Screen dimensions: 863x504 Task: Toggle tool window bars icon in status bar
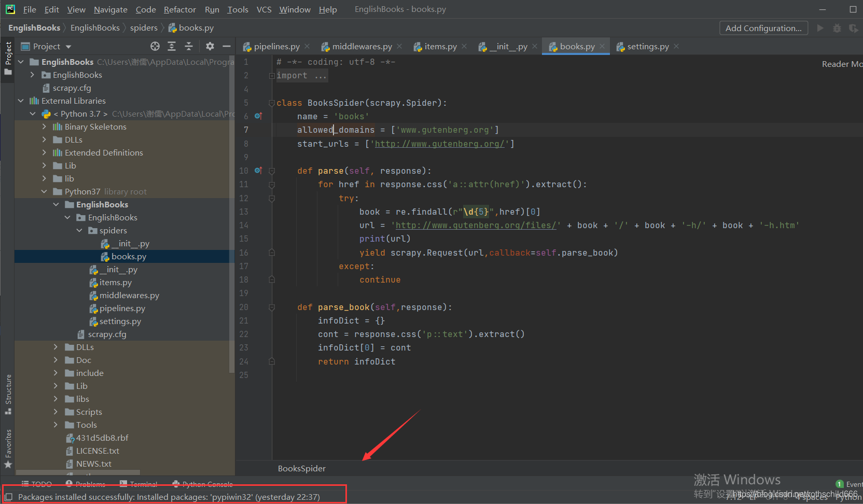click(x=8, y=497)
